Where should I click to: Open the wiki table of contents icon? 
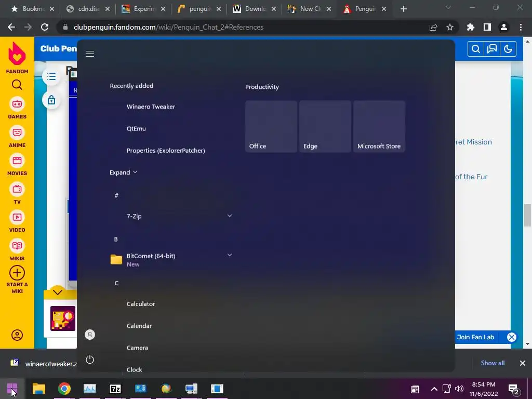pos(51,77)
